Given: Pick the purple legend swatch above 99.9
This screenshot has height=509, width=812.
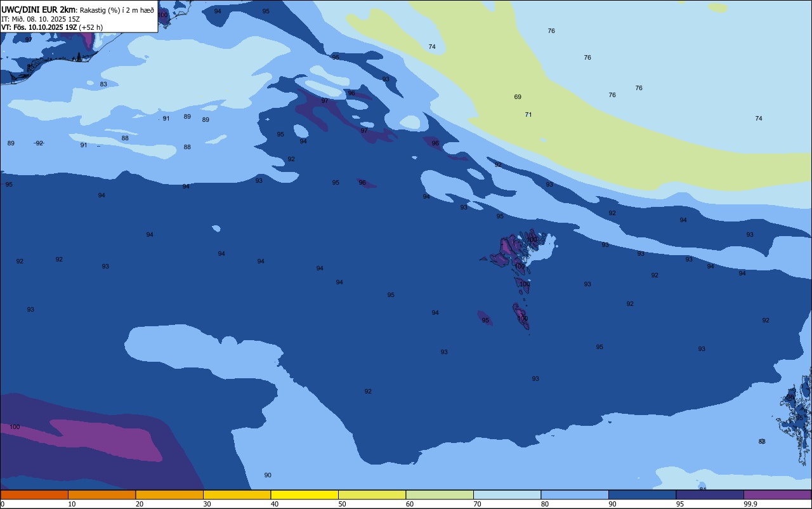Looking at the screenshot, I should tap(777, 494).
